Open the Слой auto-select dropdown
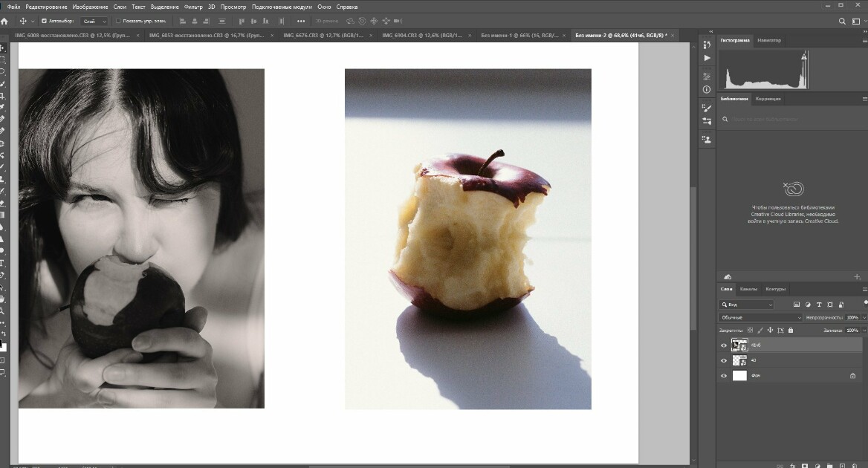 [94, 21]
